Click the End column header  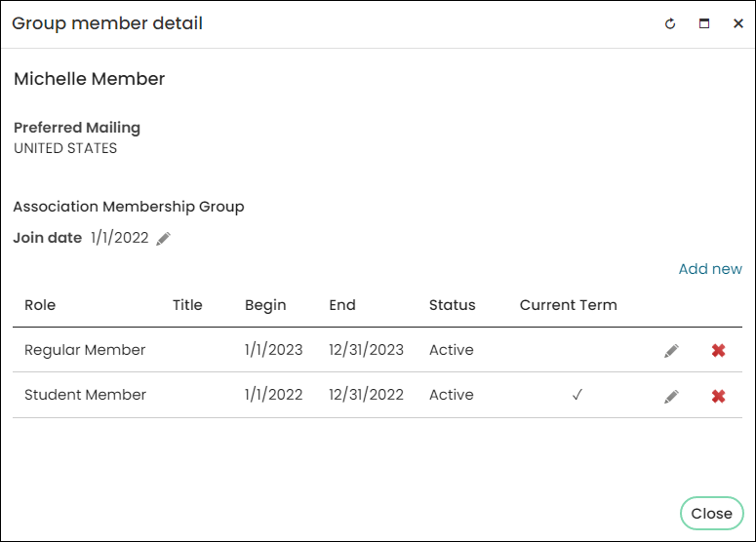tap(342, 305)
